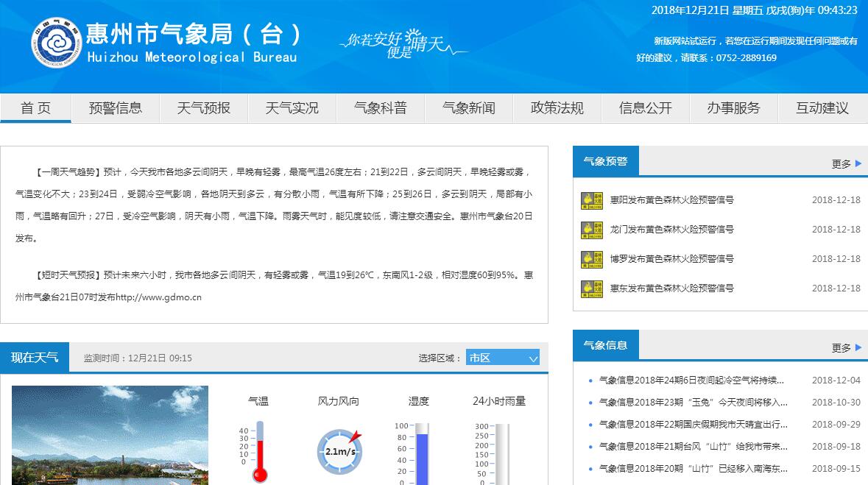The image size is (868, 485).
Task: Click the wind speed compass gauge
Action: [339, 450]
